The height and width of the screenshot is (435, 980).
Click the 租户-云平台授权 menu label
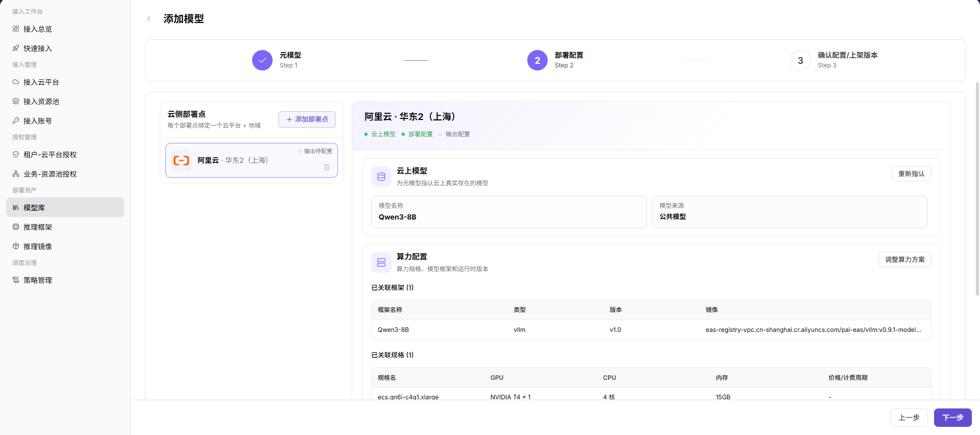[x=50, y=155]
